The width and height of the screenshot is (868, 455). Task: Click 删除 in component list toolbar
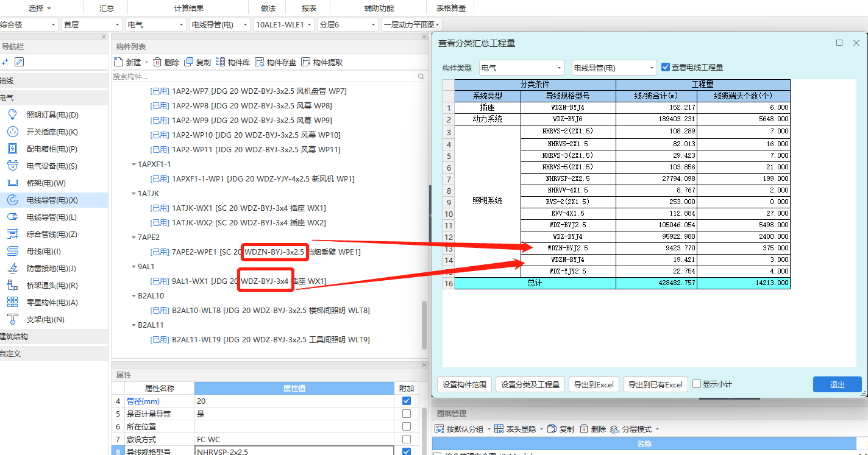coord(166,62)
